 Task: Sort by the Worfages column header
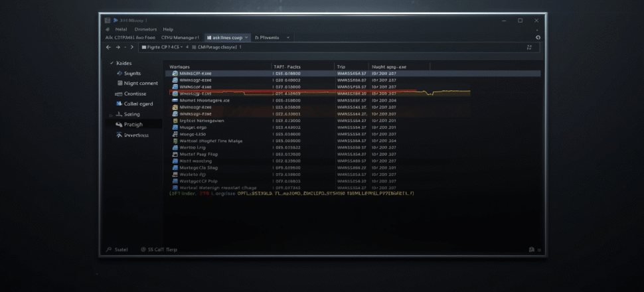tap(179, 66)
